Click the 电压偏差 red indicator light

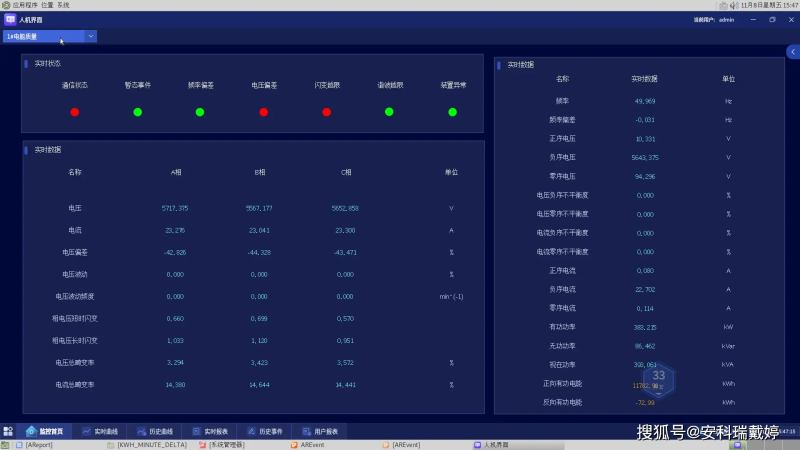(x=263, y=112)
